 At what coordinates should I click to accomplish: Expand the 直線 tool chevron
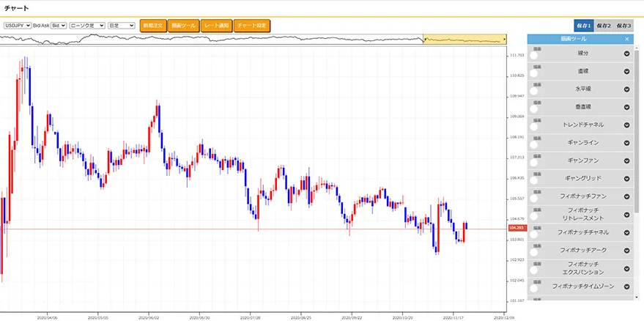pyautogui.click(x=626, y=71)
